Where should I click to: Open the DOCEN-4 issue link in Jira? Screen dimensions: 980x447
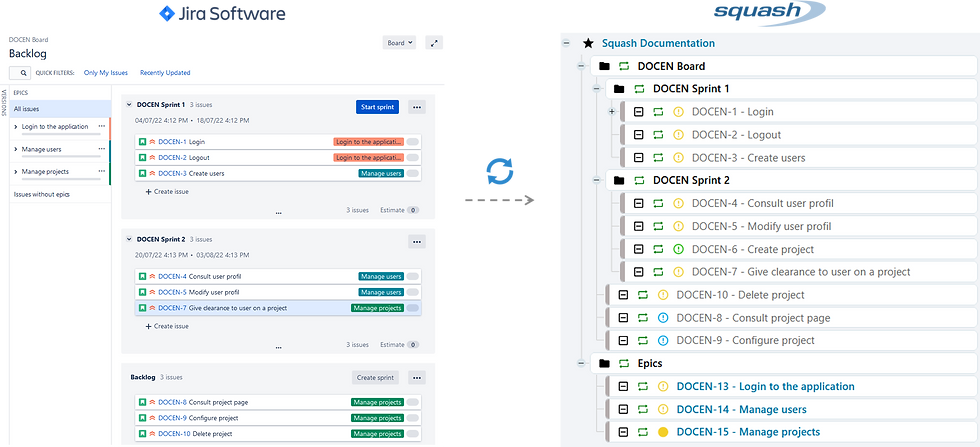[x=172, y=276]
